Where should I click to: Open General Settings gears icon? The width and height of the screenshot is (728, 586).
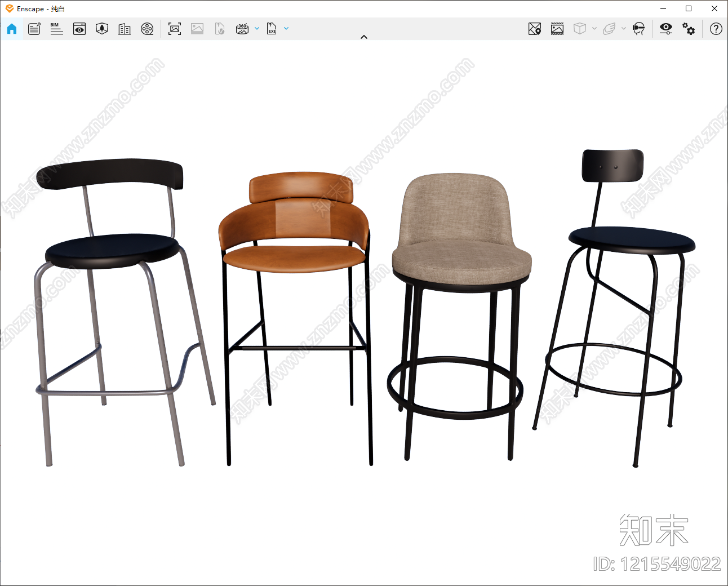[x=689, y=29]
